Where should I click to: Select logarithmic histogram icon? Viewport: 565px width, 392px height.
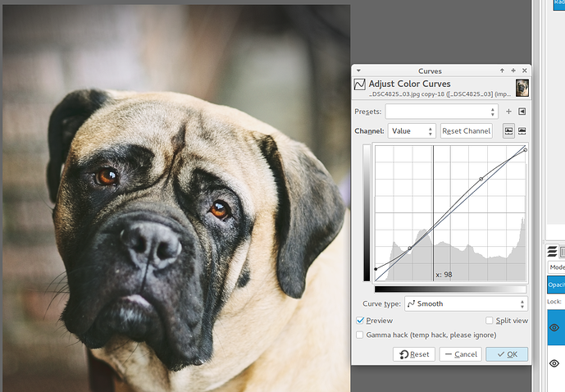(x=522, y=131)
